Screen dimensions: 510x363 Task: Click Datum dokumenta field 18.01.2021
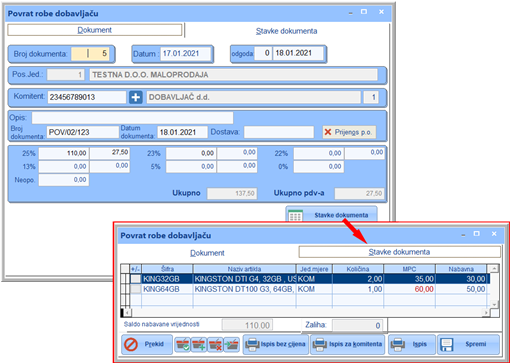click(x=182, y=132)
